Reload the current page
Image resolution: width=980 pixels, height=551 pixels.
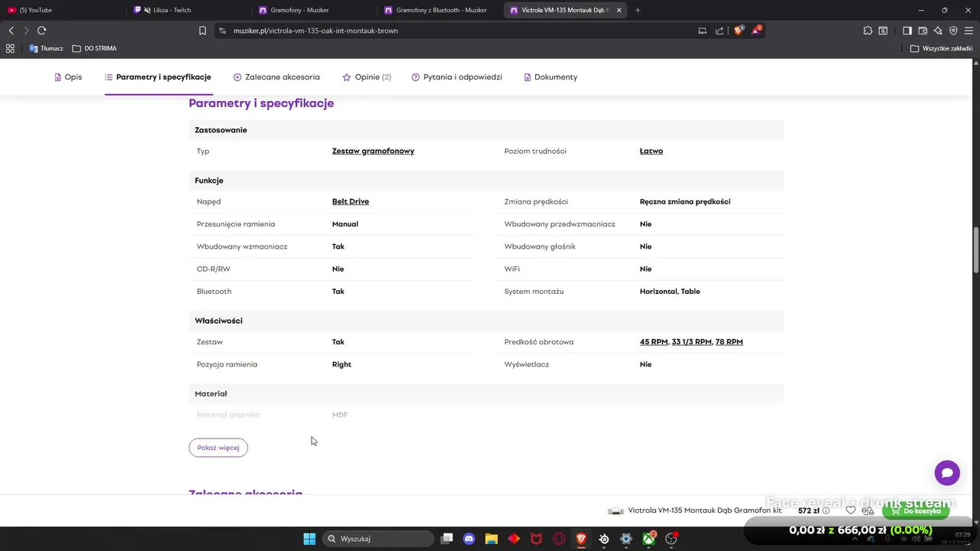coord(41,31)
